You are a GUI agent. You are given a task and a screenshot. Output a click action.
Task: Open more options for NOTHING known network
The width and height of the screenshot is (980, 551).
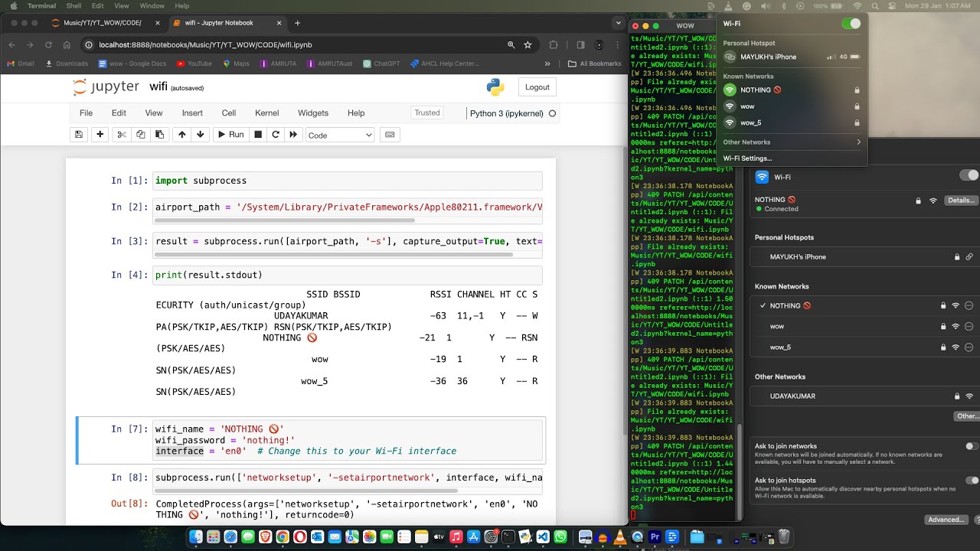click(969, 305)
